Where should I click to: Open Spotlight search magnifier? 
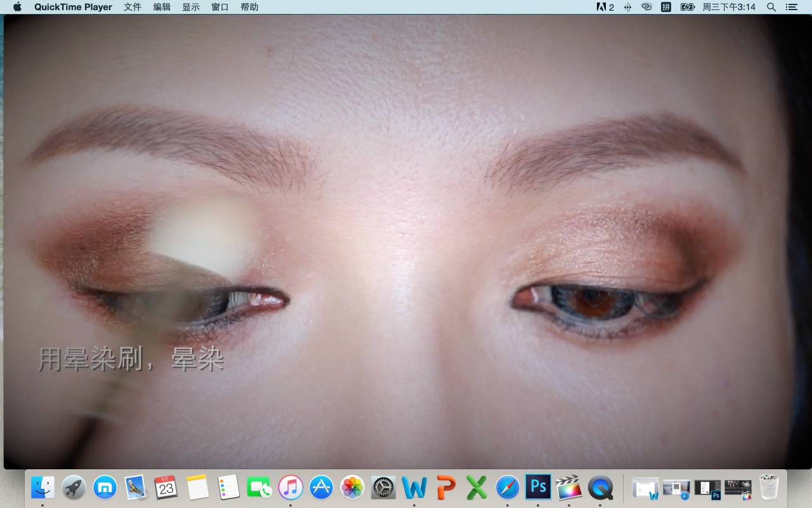coord(771,7)
